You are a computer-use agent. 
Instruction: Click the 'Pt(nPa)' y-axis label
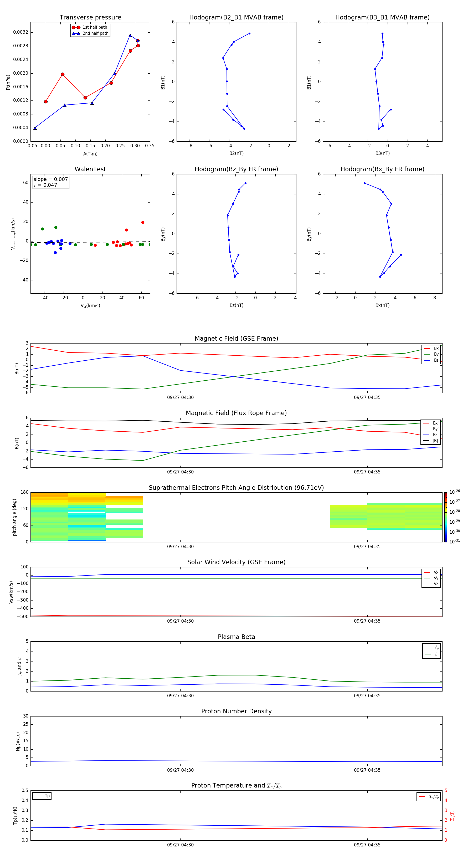(x=8, y=82)
